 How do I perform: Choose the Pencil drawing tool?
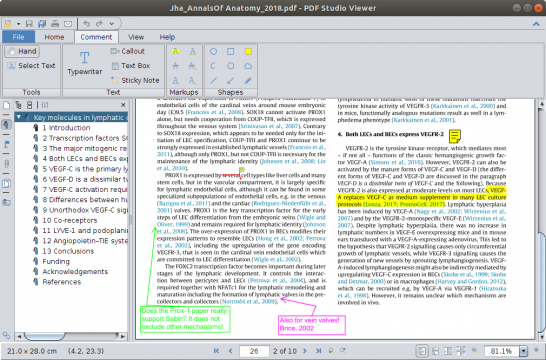248,80
